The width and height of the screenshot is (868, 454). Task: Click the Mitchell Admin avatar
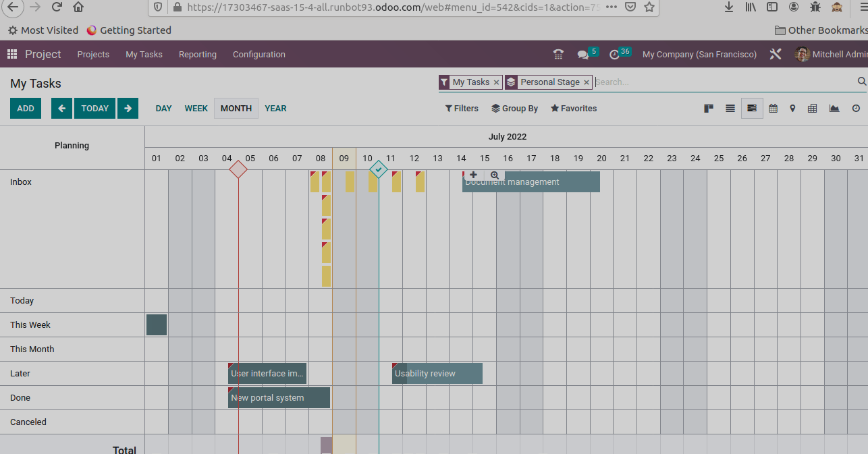[x=803, y=54]
